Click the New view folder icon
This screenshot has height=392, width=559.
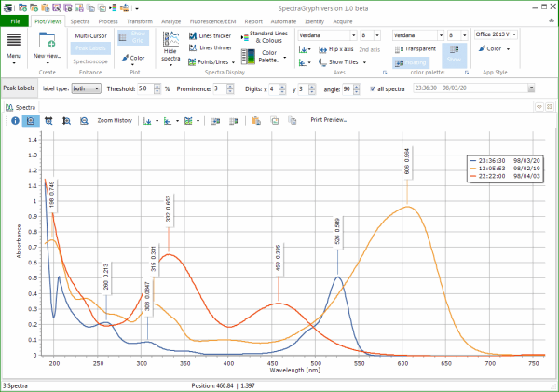point(48,40)
